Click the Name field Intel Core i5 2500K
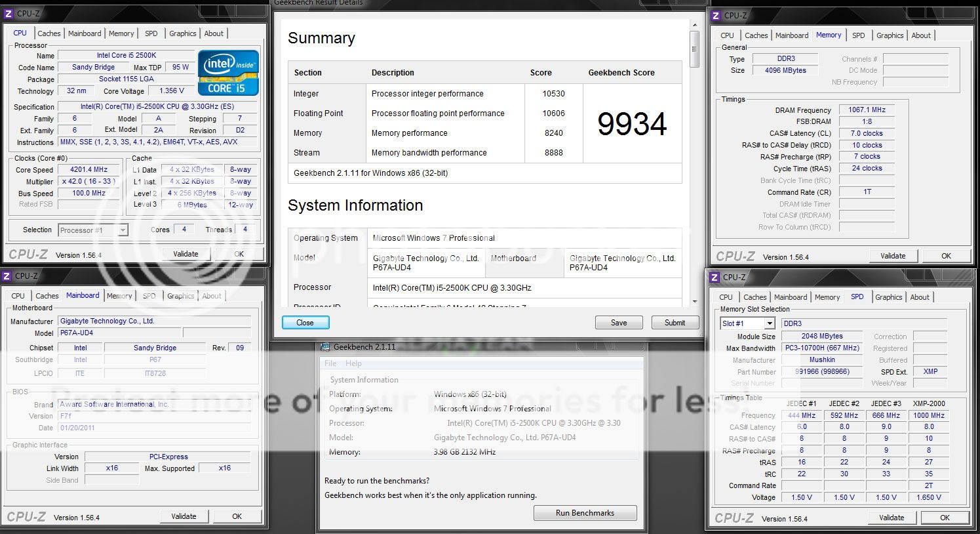Screen dimensions: 980x534 tap(127, 56)
